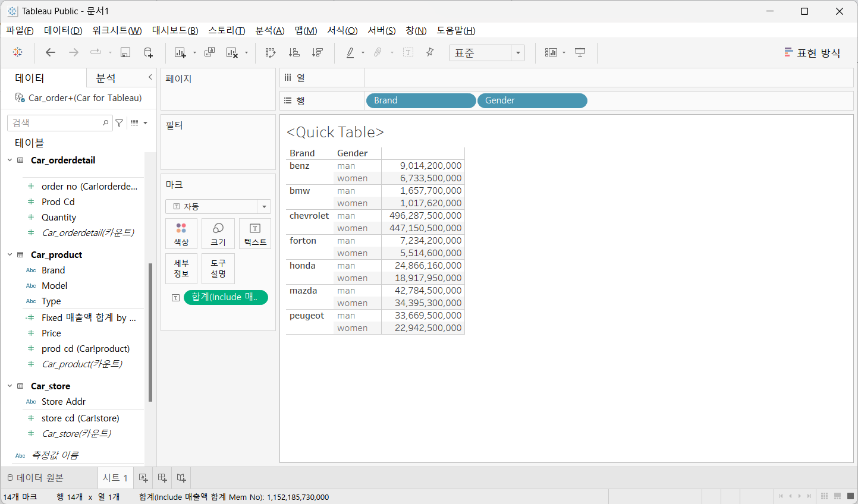Click the Gender pill on rows

[532, 100]
